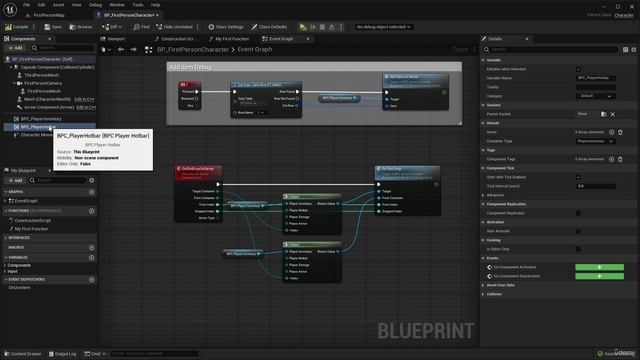Click Add button in My Blueprint panel

(16, 180)
